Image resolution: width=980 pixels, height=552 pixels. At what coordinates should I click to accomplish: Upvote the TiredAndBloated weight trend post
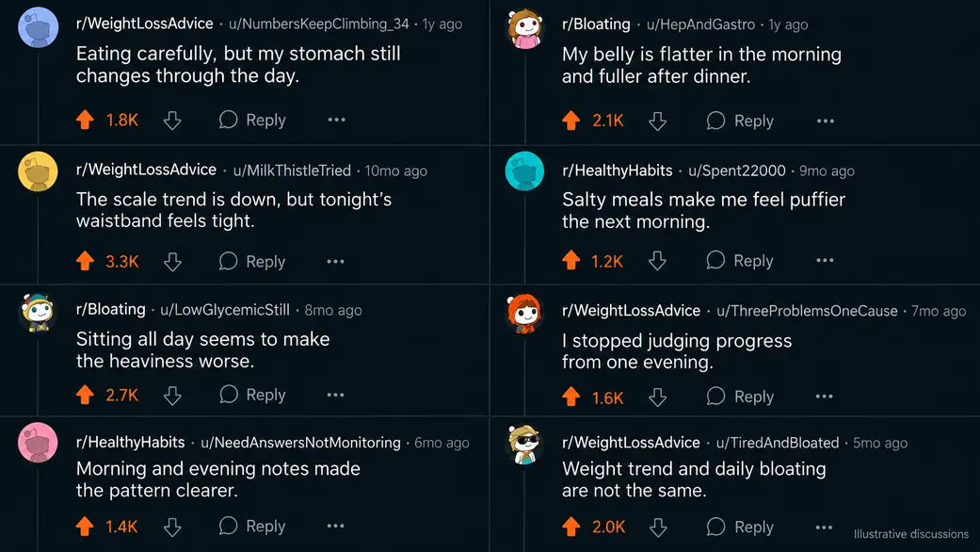570,527
